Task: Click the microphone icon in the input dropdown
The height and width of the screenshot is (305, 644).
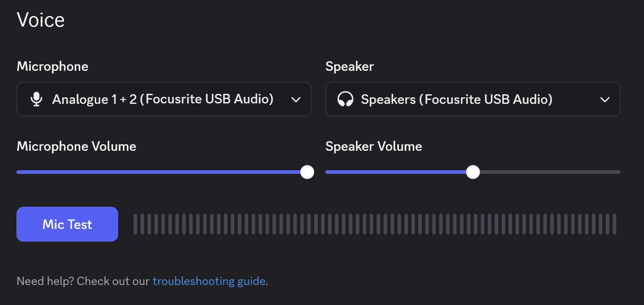Action: click(36, 99)
